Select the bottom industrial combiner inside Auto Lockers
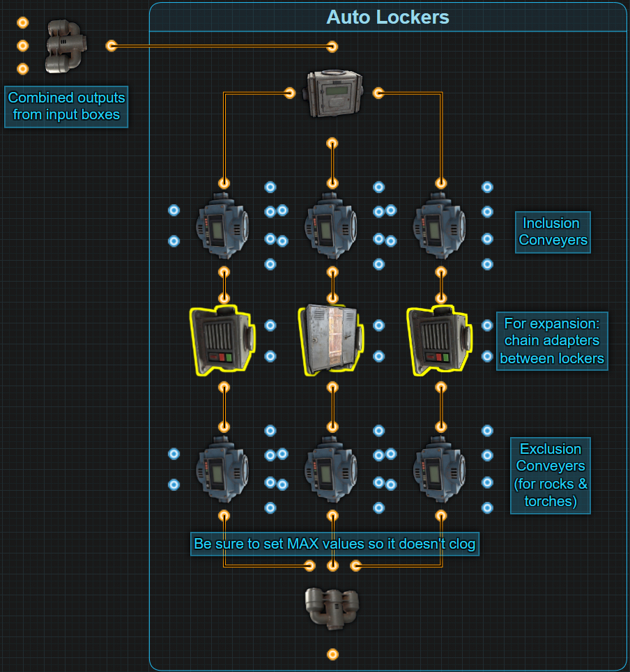 (332, 609)
